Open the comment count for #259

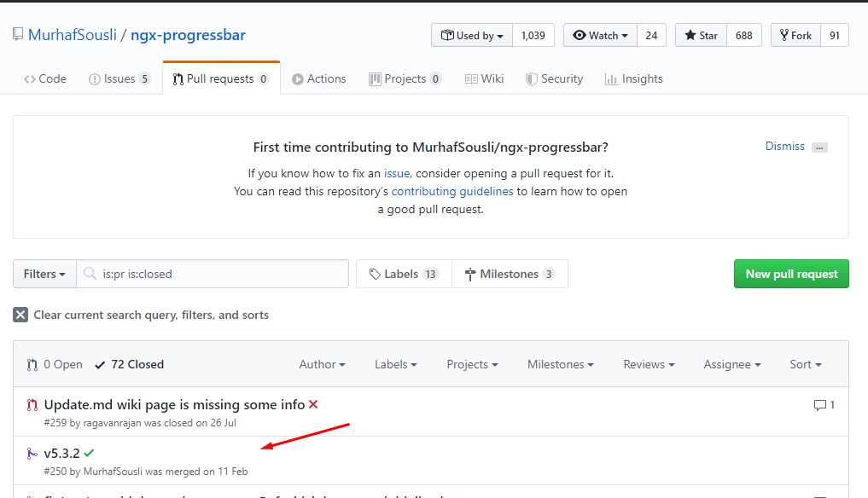pos(824,404)
